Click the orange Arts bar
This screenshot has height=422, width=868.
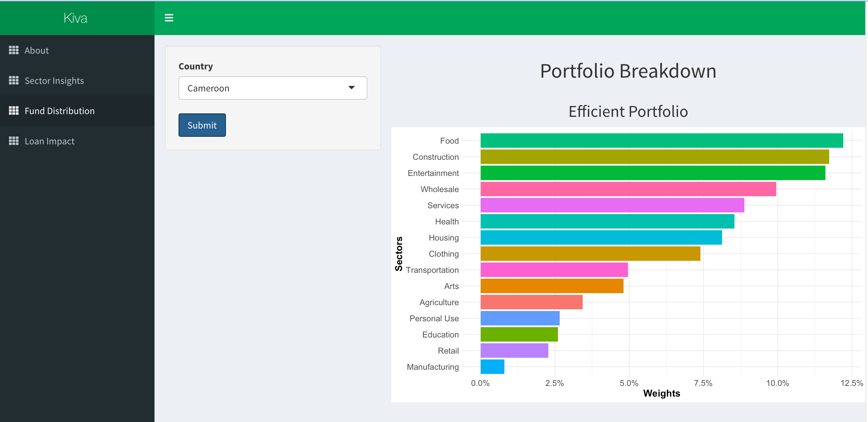tap(551, 286)
